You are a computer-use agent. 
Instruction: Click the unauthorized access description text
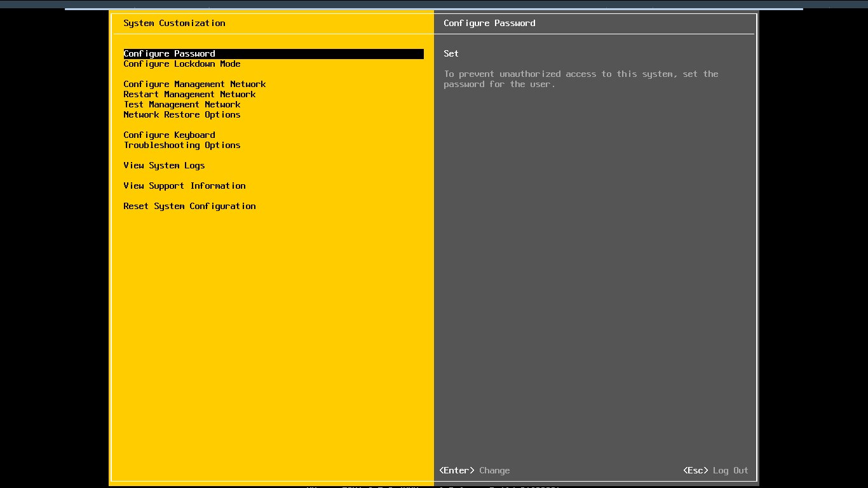click(581, 79)
